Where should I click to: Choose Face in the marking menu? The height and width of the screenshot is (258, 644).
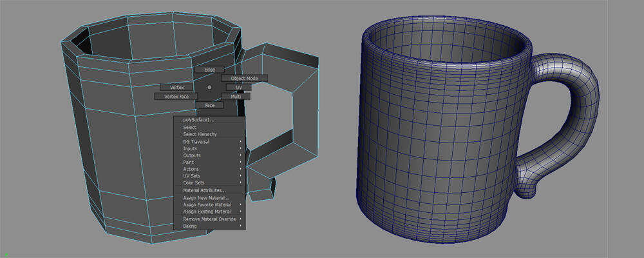(209, 105)
